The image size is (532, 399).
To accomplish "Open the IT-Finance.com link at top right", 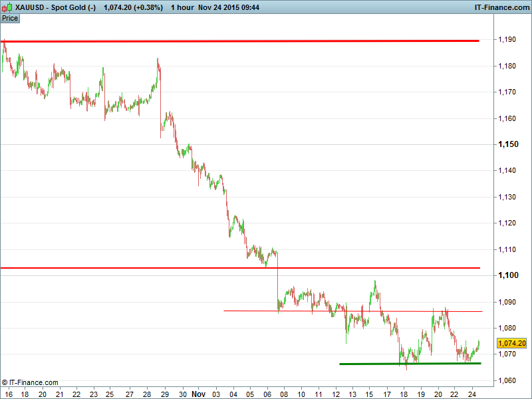I will 501,7.
